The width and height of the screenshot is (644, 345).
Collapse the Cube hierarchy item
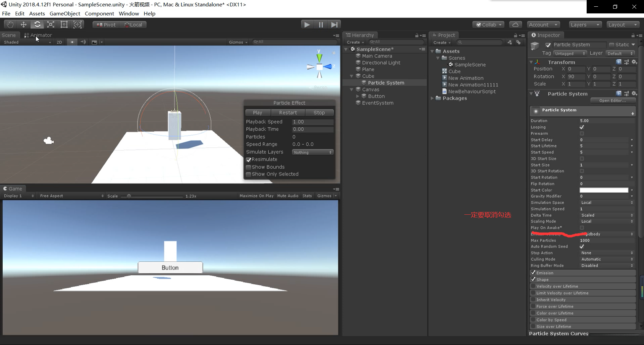point(352,76)
